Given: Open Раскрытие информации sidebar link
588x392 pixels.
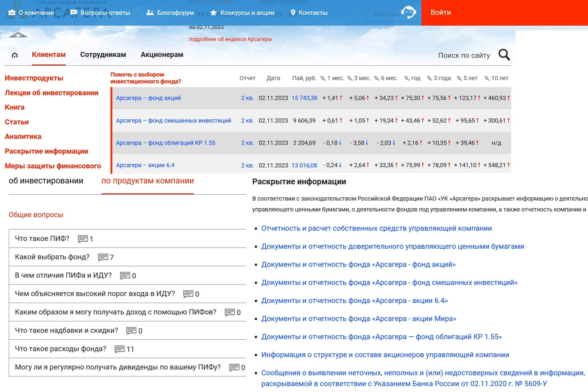Looking at the screenshot, I should pos(47,151).
